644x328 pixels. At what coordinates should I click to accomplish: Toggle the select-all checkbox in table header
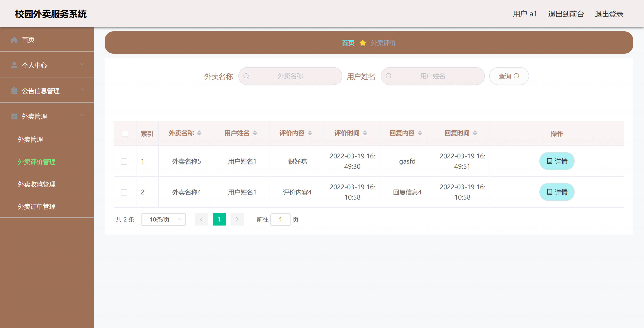(x=125, y=134)
